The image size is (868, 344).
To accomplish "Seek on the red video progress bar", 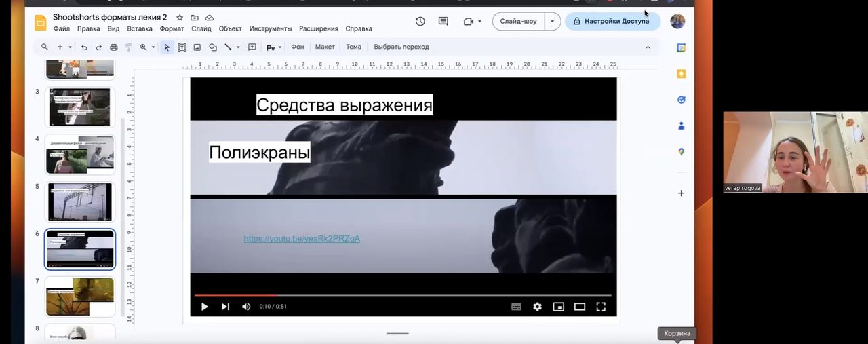I will tap(403, 295).
